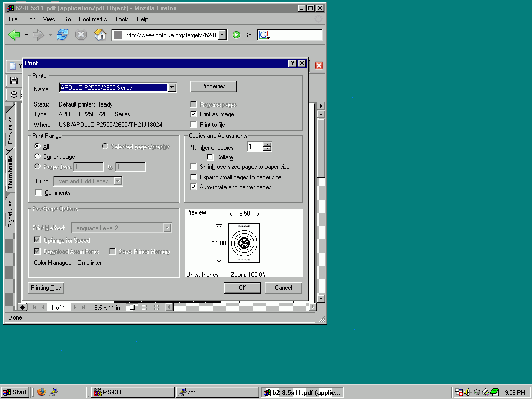This screenshot has height=399, width=532.
Task: Expand the URL address bar dropdown
Action: point(222,35)
